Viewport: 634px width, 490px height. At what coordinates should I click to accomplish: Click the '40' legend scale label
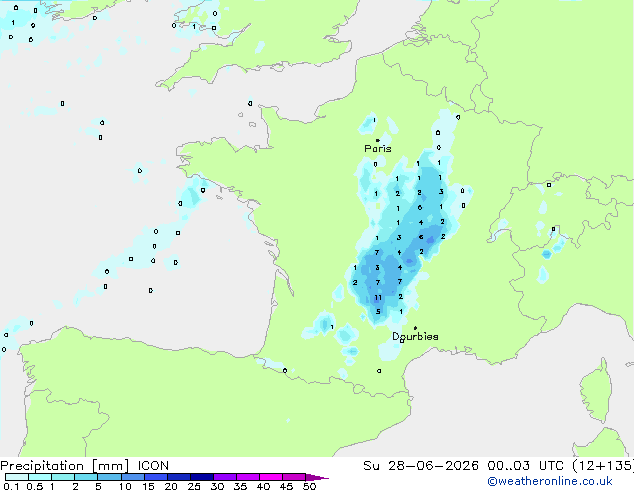point(263,486)
